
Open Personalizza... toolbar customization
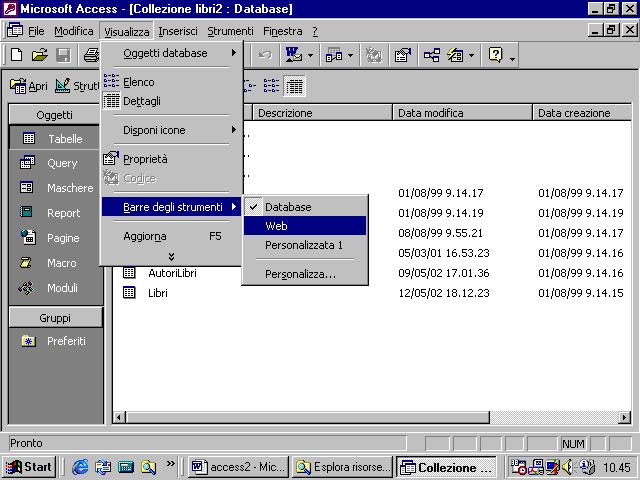[x=305, y=274]
